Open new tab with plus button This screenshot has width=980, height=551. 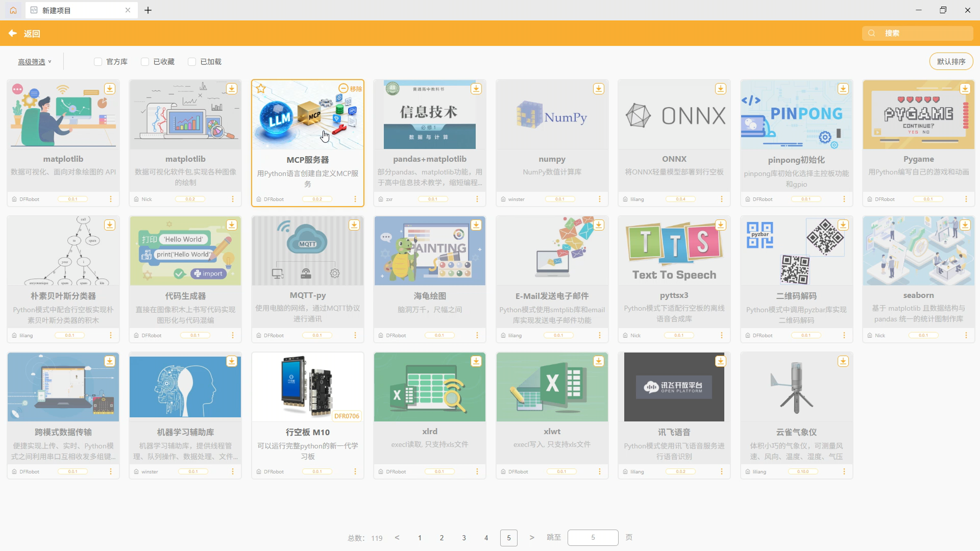[x=148, y=10]
